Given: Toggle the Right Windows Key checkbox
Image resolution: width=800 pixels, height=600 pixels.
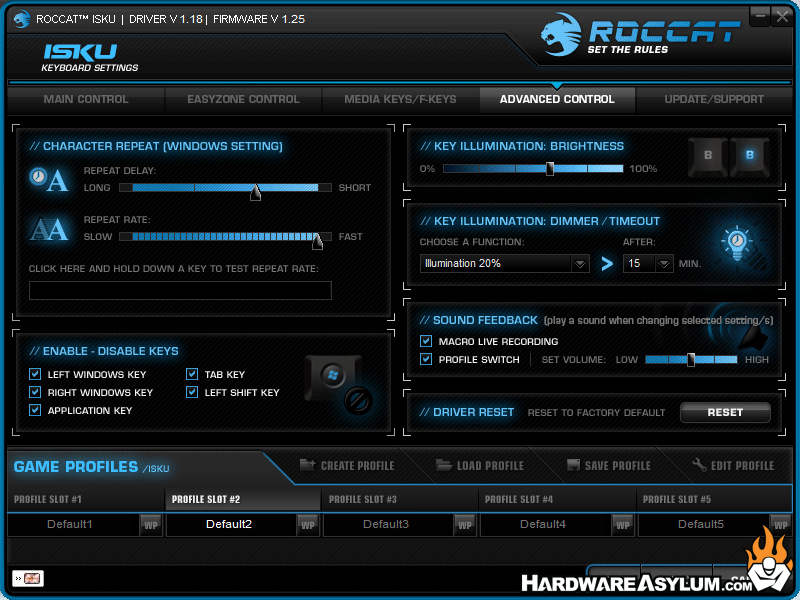Looking at the screenshot, I should tap(35, 392).
